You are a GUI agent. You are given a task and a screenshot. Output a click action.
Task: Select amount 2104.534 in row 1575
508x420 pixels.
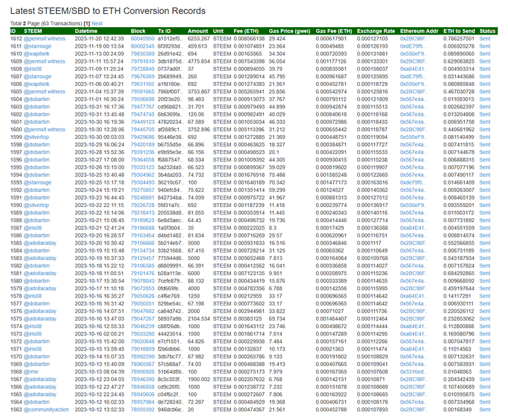pyautogui.click(x=198, y=319)
